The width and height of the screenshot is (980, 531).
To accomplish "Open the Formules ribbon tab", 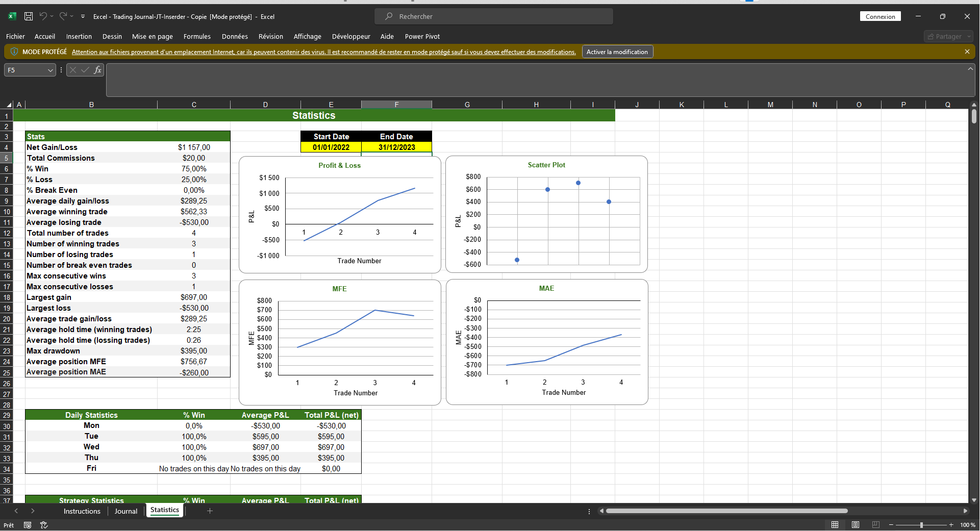I will pyautogui.click(x=197, y=36).
